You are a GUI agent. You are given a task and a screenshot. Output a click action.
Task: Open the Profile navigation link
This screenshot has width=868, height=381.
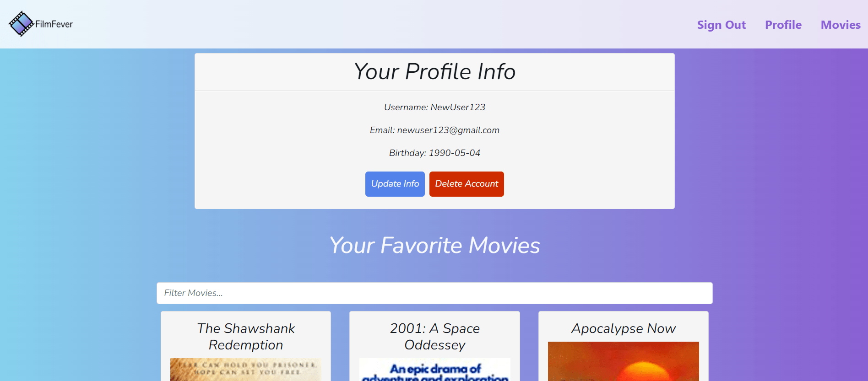tap(783, 25)
